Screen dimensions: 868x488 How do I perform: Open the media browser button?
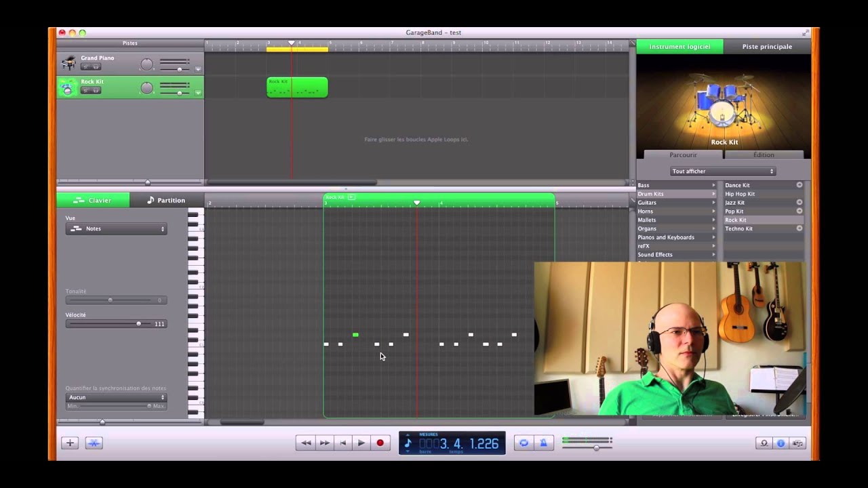point(797,443)
